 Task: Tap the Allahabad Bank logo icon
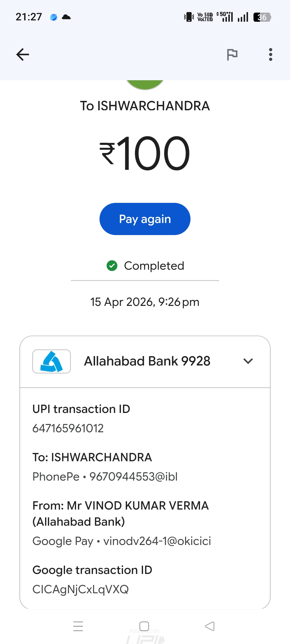tap(52, 361)
